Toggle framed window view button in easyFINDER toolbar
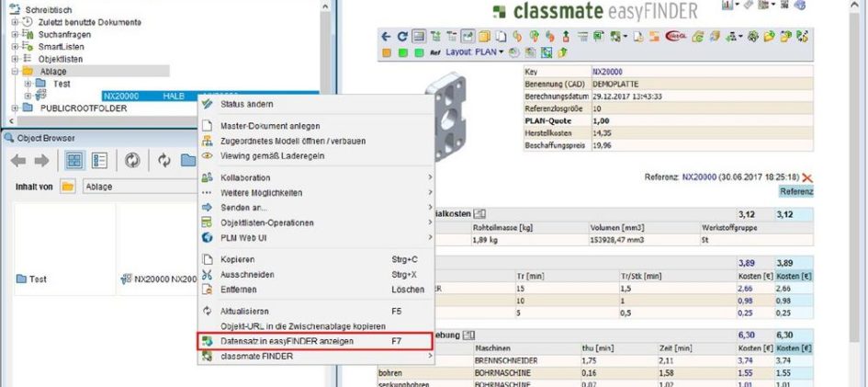This screenshot has width=868, height=387. (x=419, y=37)
